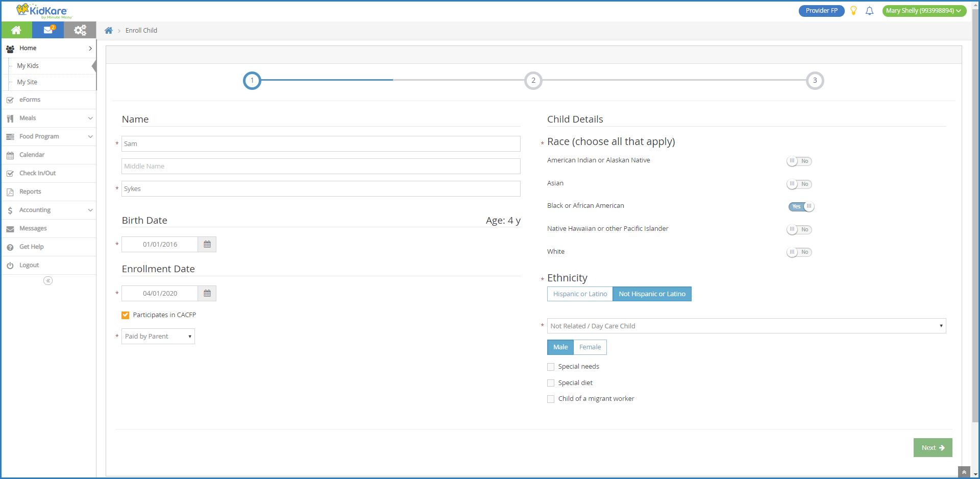Go to wizard step 1 circle

[x=252, y=81]
